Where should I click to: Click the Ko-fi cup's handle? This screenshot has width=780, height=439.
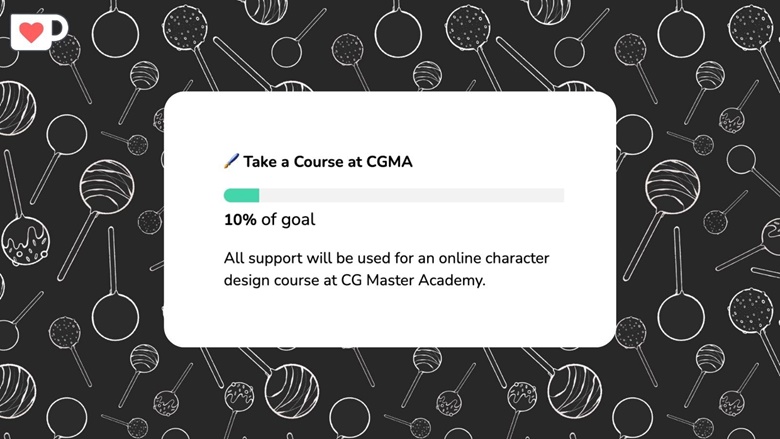tap(60, 29)
